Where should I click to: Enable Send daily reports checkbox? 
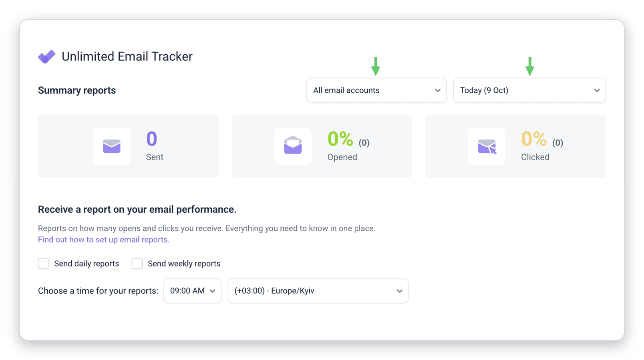point(44,264)
